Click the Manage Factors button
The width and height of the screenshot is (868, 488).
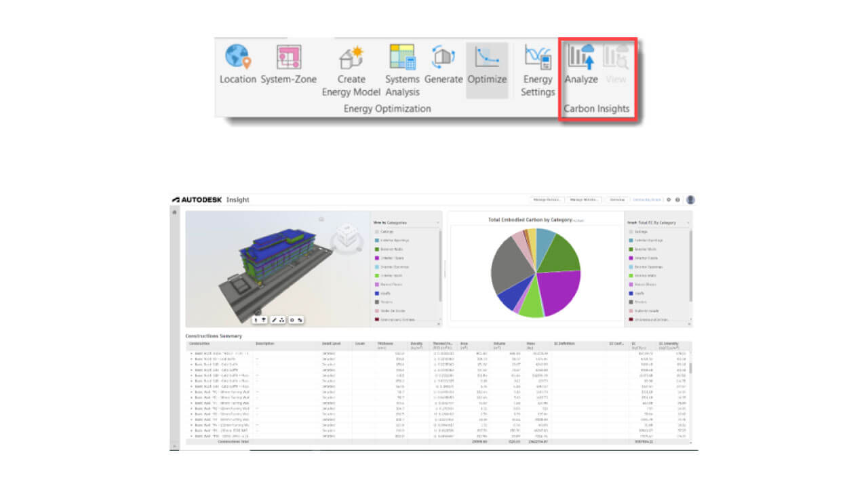[x=546, y=200]
